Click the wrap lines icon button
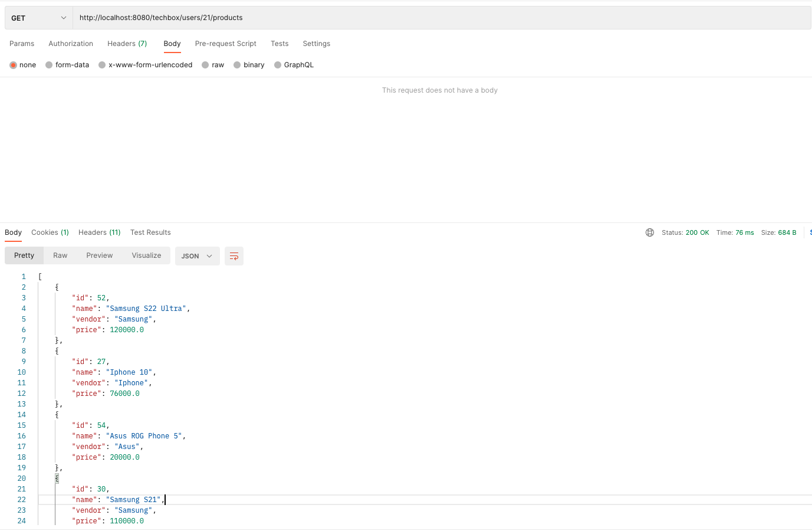This screenshot has height=531, width=812. 234,256
